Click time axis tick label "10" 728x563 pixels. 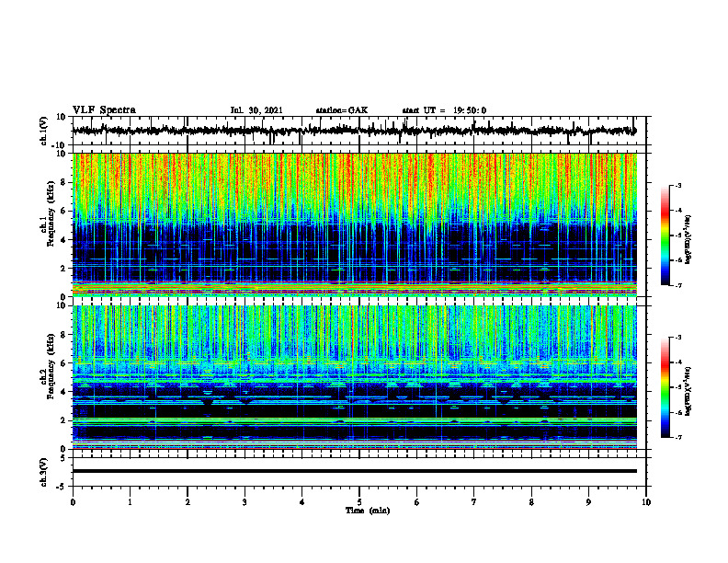point(646,502)
